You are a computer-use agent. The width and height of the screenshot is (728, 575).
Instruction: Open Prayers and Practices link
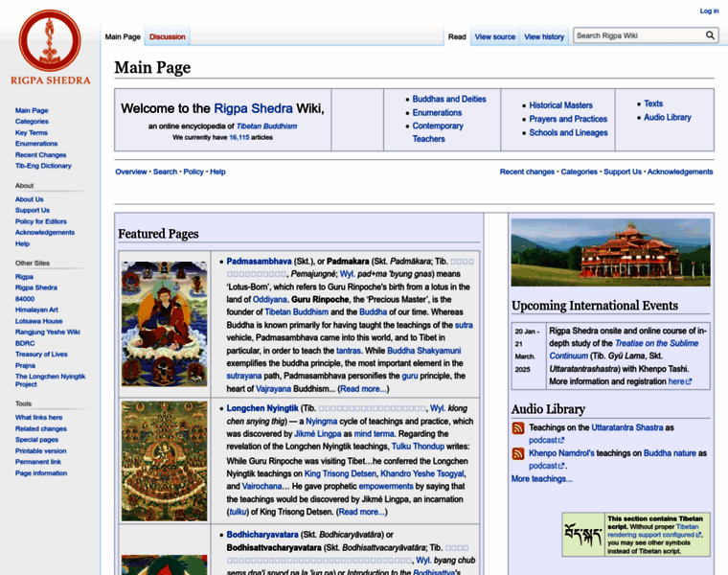coord(568,119)
